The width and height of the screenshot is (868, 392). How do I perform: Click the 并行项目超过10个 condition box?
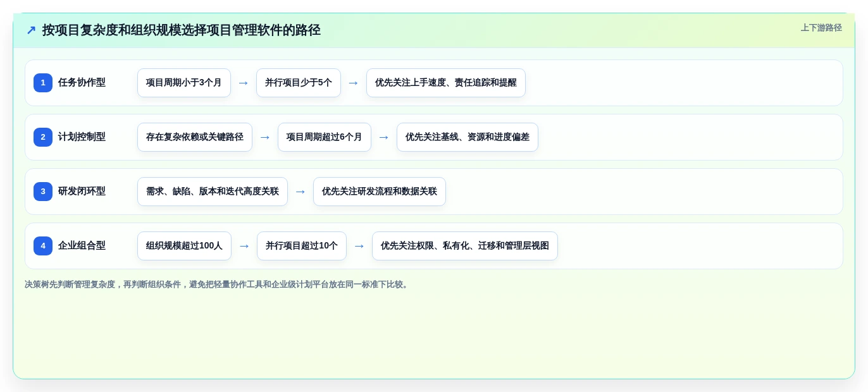click(302, 246)
